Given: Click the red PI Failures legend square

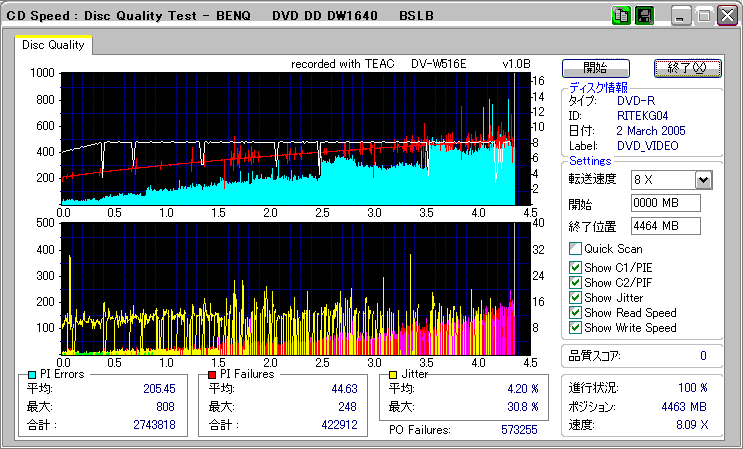Looking at the screenshot, I should pos(212,374).
